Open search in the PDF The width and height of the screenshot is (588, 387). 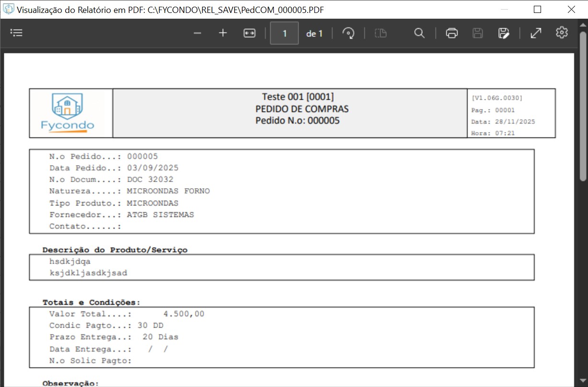[419, 33]
